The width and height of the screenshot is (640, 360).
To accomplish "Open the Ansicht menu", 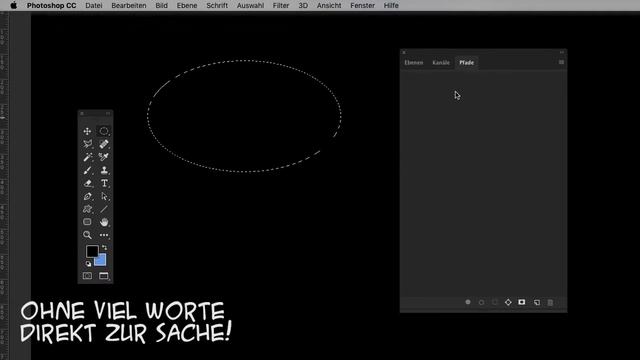I will point(329,6).
